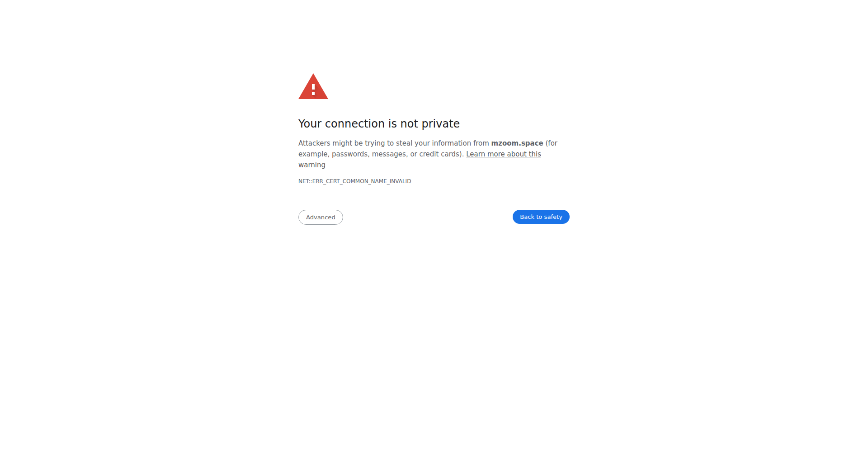Click the COMMON_NAME part of the error code

point(365,181)
